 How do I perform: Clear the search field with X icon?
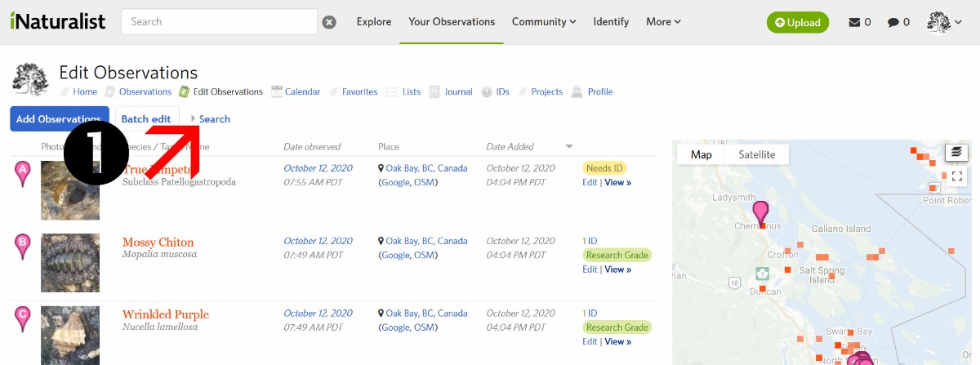[x=329, y=22]
